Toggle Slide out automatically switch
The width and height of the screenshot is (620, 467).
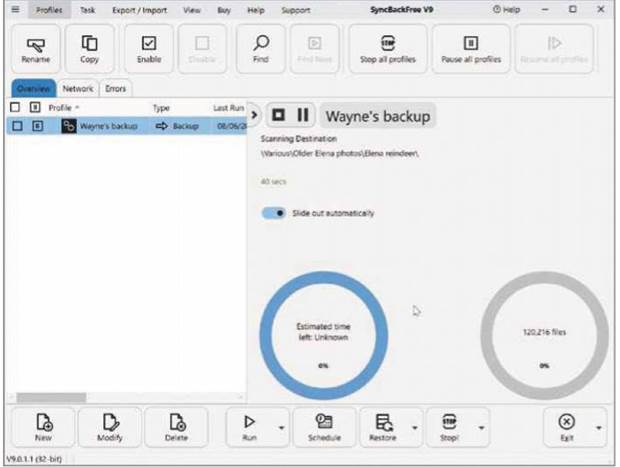click(x=273, y=213)
